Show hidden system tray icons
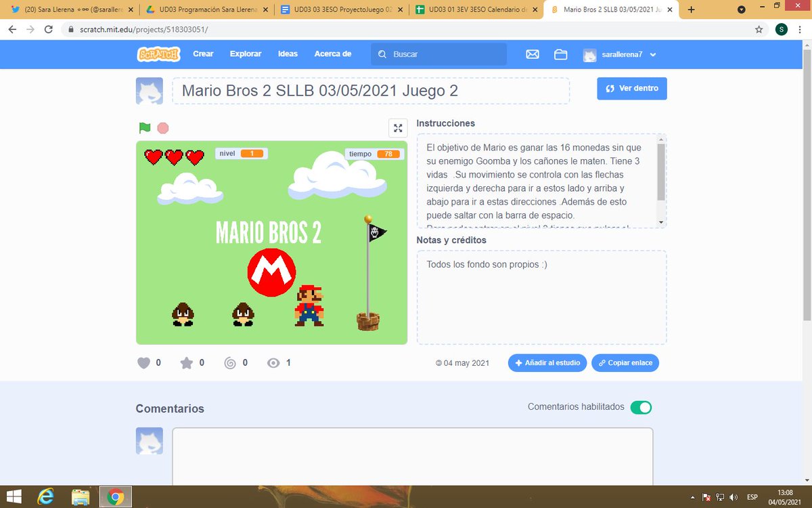This screenshot has height=508, width=812. (692, 497)
